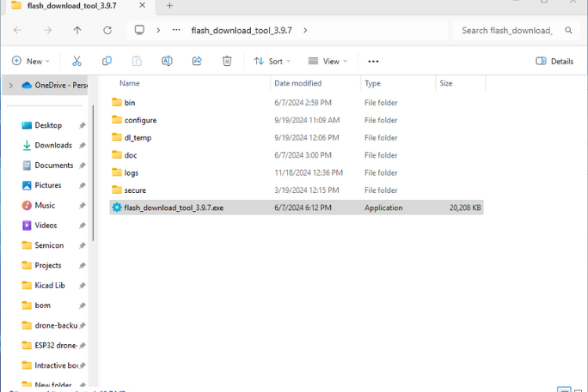The height and width of the screenshot is (392, 588).
Task: Open a new tab with plus
Action: 170,5
